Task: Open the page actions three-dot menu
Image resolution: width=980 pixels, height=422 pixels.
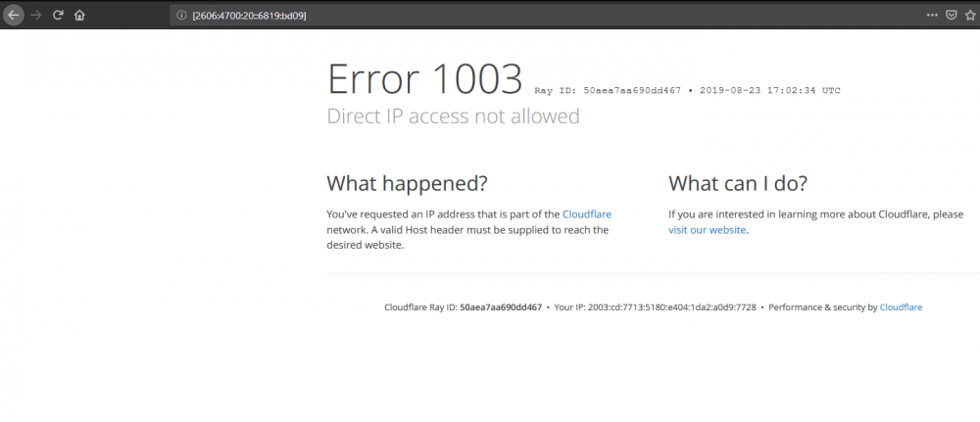Action: coord(932,16)
